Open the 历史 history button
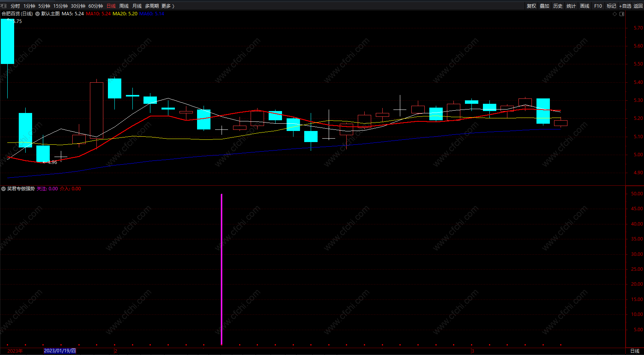 pos(558,6)
